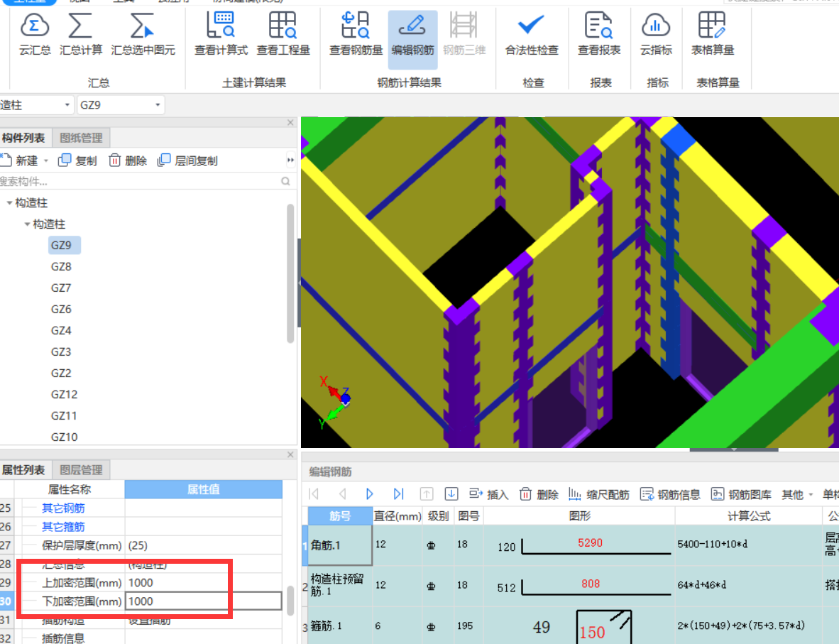
Task: Open 表格算量 table quantity tool
Action: (712, 36)
